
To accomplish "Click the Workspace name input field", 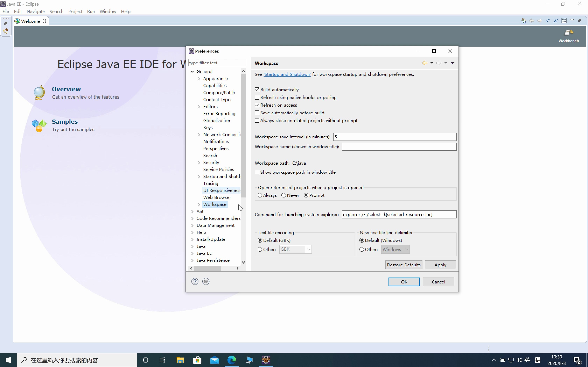I will click(399, 146).
